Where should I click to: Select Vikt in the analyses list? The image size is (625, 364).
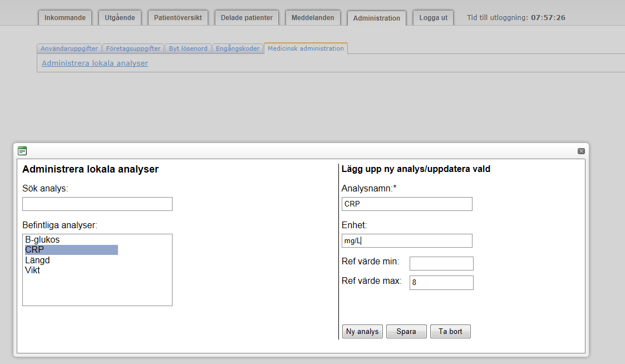tap(71, 270)
